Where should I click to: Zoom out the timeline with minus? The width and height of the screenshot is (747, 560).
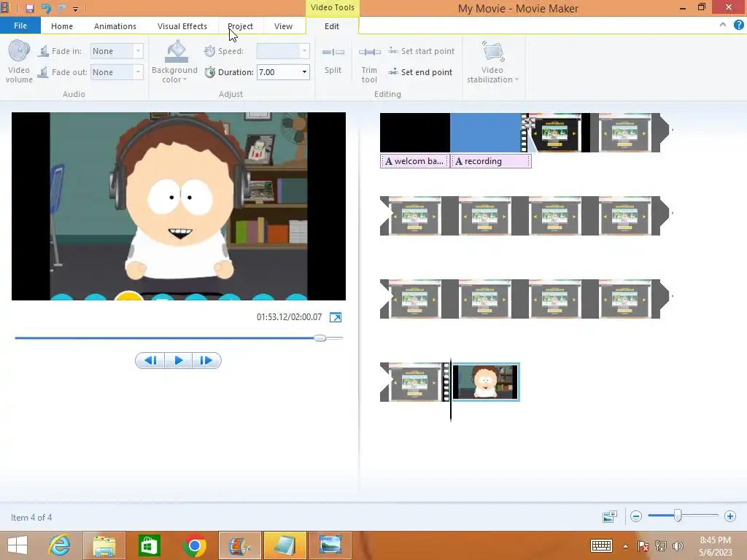(636, 516)
